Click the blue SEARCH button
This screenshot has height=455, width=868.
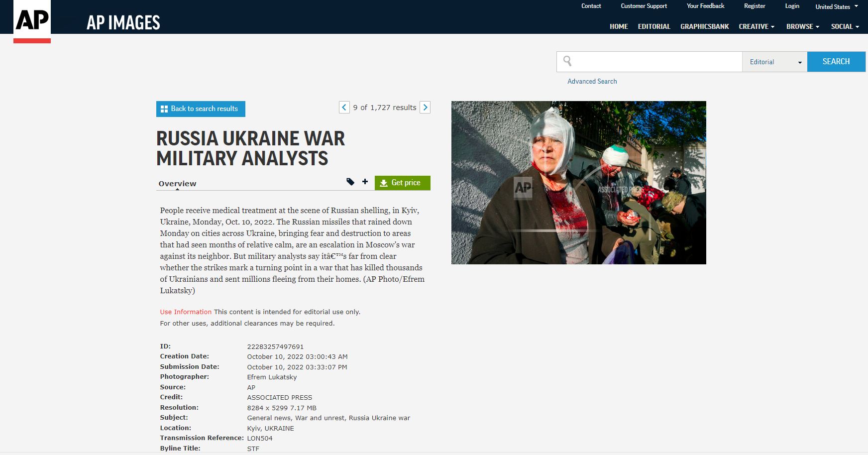836,62
